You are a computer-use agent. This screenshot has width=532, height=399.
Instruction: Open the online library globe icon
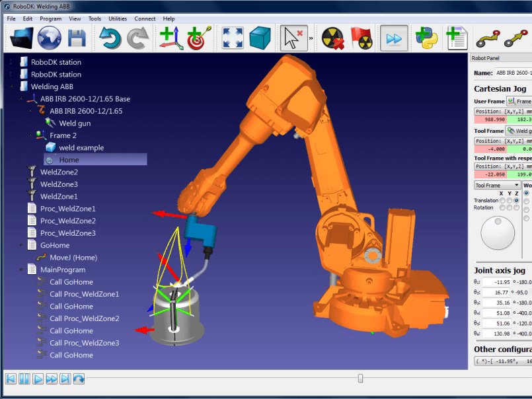pos(49,38)
